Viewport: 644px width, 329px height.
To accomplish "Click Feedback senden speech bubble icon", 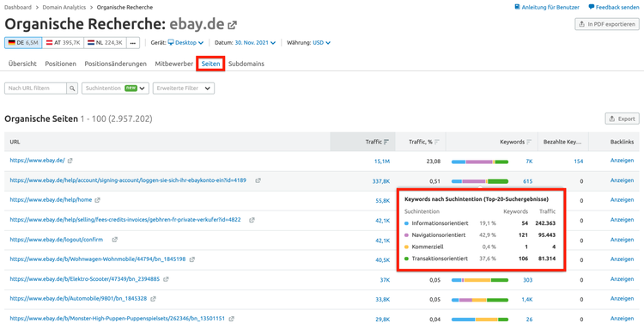I will 592,7.
